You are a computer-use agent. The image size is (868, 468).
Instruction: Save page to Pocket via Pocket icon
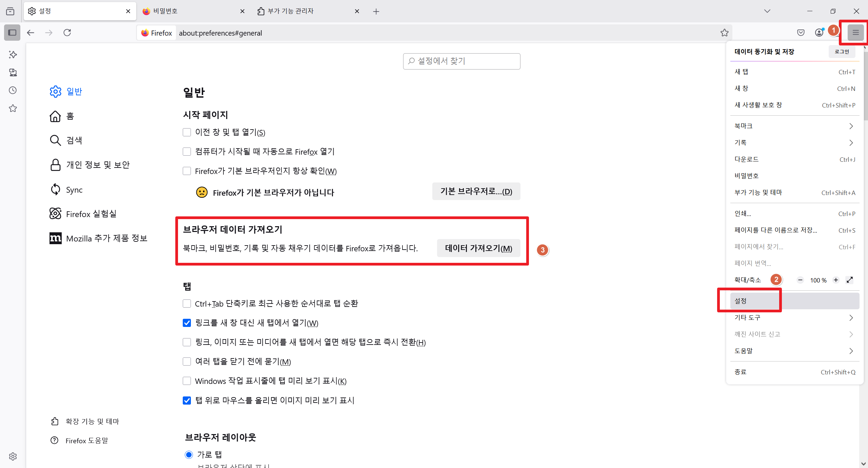click(x=801, y=32)
